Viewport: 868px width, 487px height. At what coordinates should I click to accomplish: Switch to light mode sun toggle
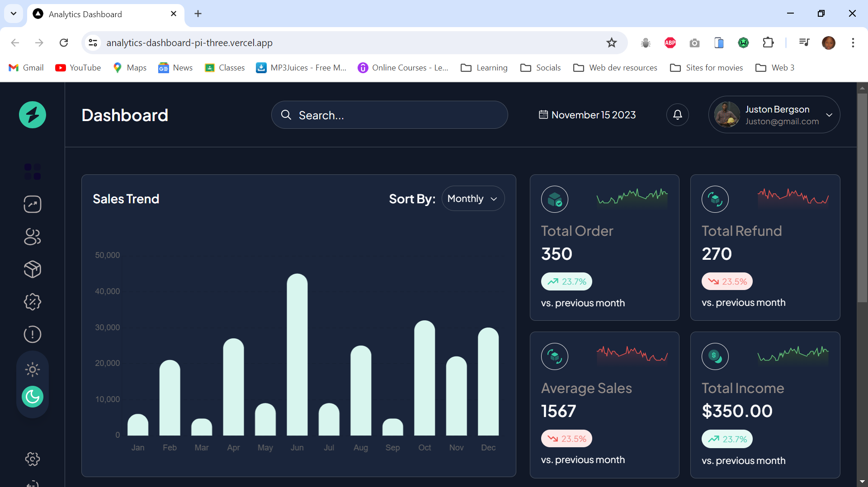tap(33, 370)
